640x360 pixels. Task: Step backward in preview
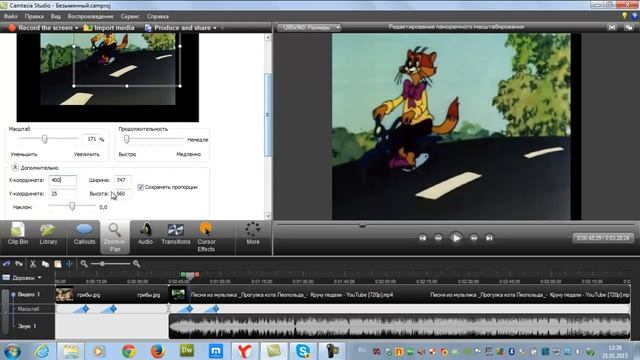click(438, 238)
